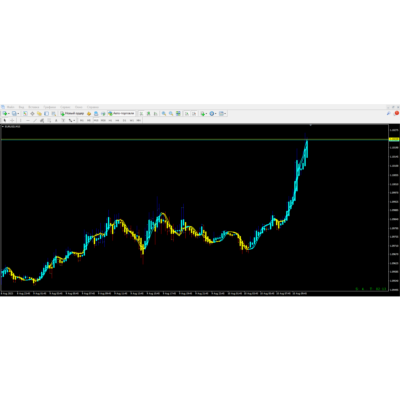Click the MetaEditor yellow diamond icon
The image size is (400, 400).
tap(89, 114)
